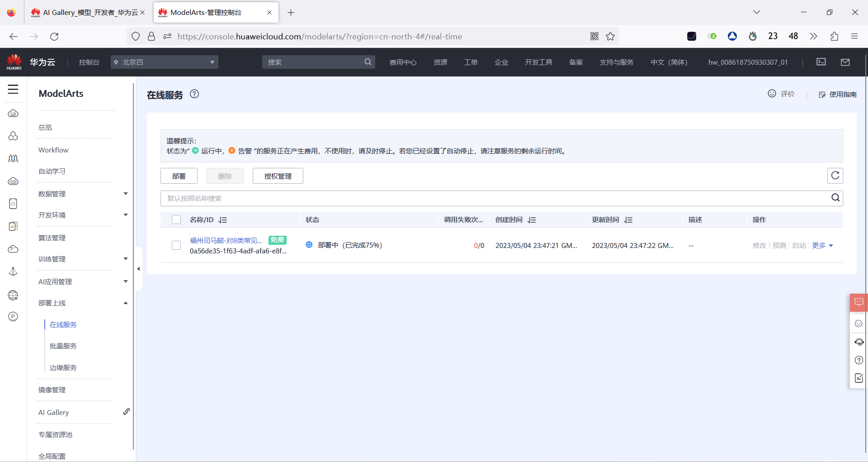Check the checkbox for the deploying service row

tap(176, 245)
